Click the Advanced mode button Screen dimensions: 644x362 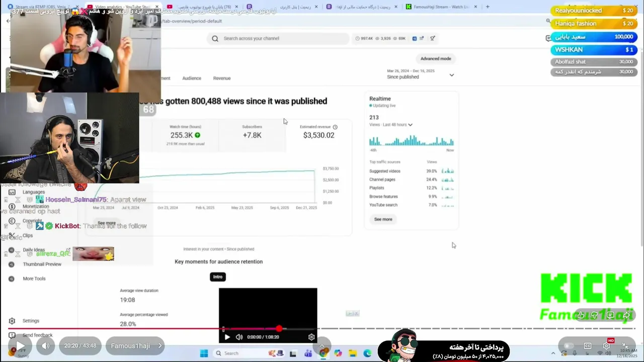(x=436, y=58)
